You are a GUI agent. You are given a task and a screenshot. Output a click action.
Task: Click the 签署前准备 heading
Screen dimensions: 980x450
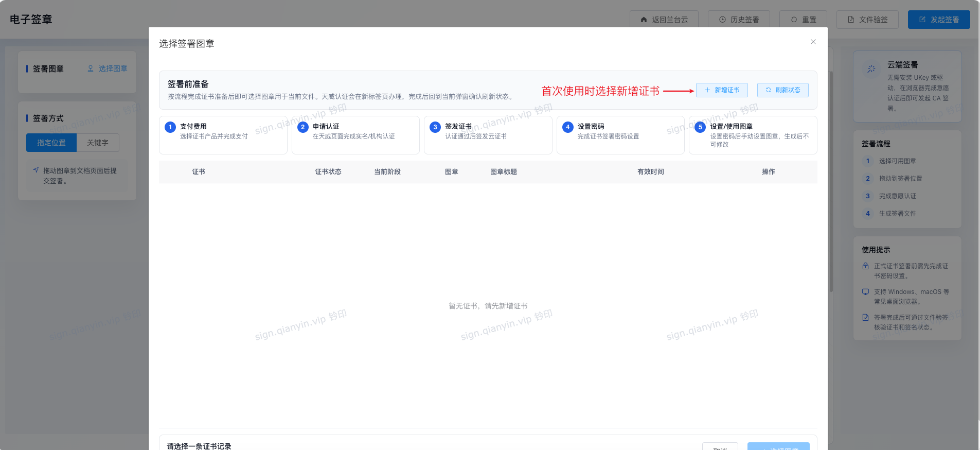click(188, 84)
